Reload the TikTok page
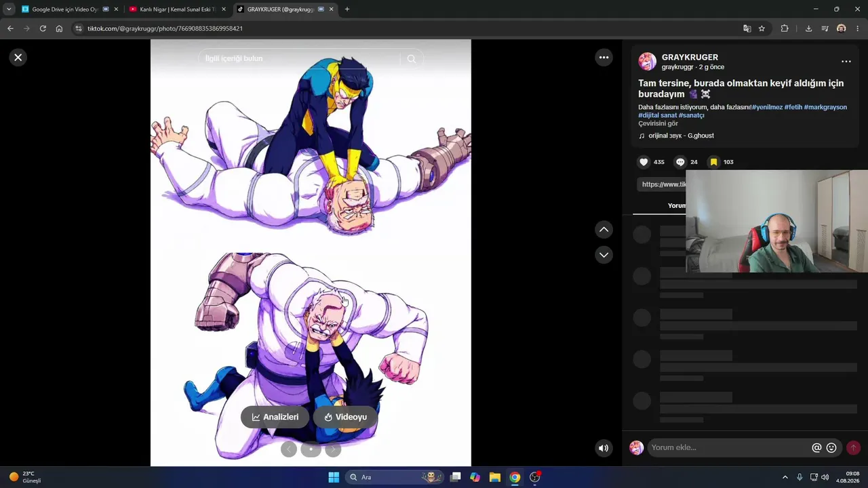The height and width of the screenshot is (488, 868). tap(43, 28)
